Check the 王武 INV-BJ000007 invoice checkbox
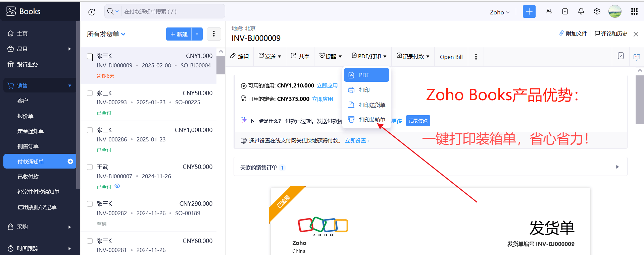644x255 pixels. (x=90, y=167)
